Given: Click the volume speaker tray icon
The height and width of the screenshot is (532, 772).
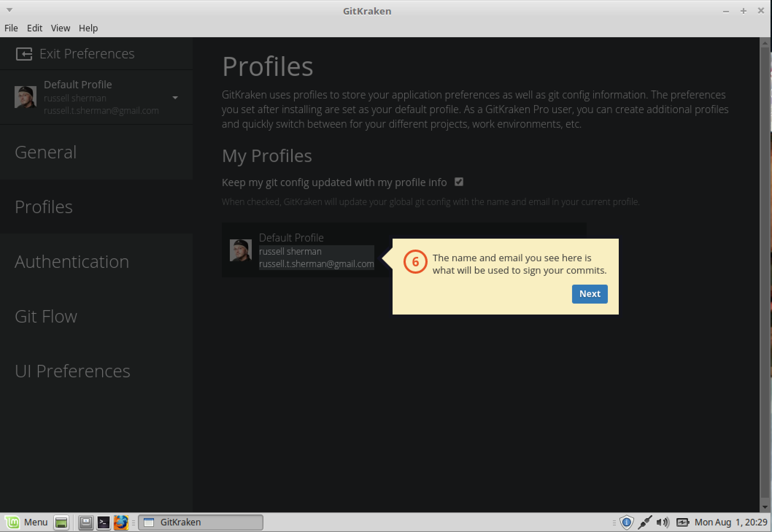Looking at the screenshot, I should tap(663, 523).
